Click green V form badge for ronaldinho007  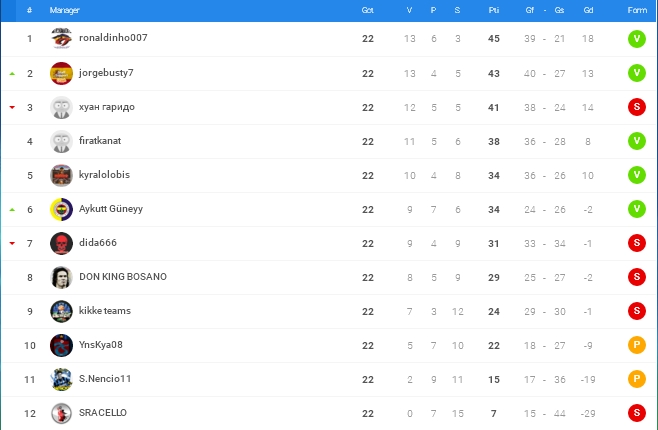tap(636, 39)
